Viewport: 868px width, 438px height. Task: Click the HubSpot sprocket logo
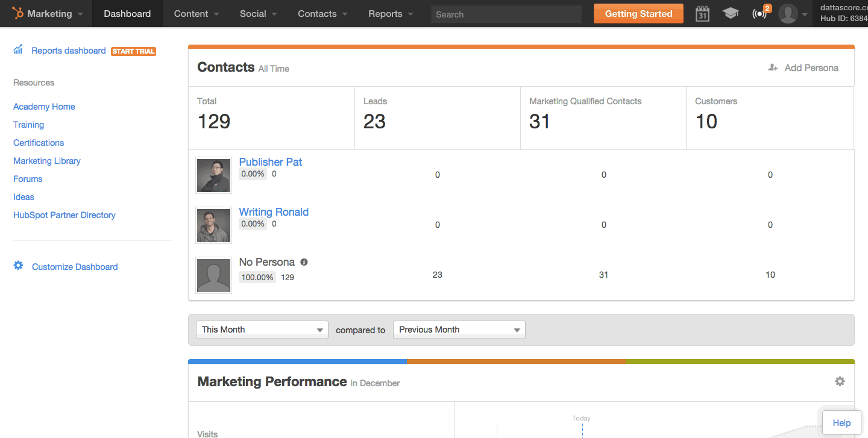click(x=17, y=13)
